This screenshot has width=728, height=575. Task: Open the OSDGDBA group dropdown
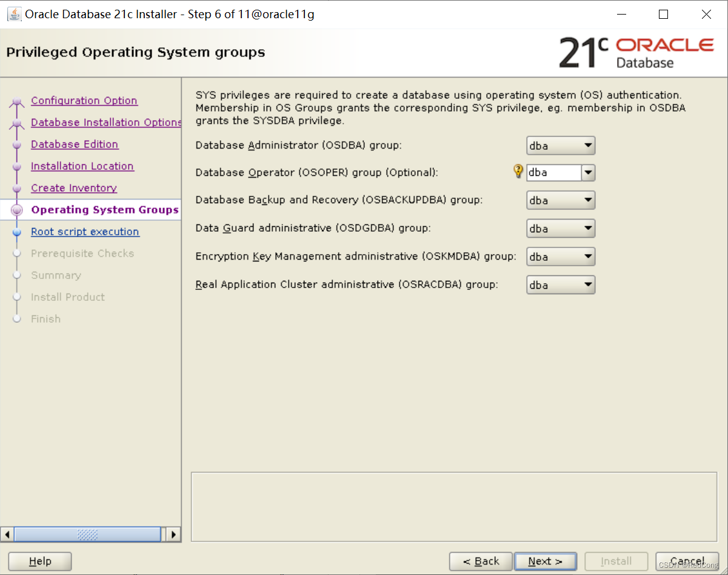coord(561,229)
